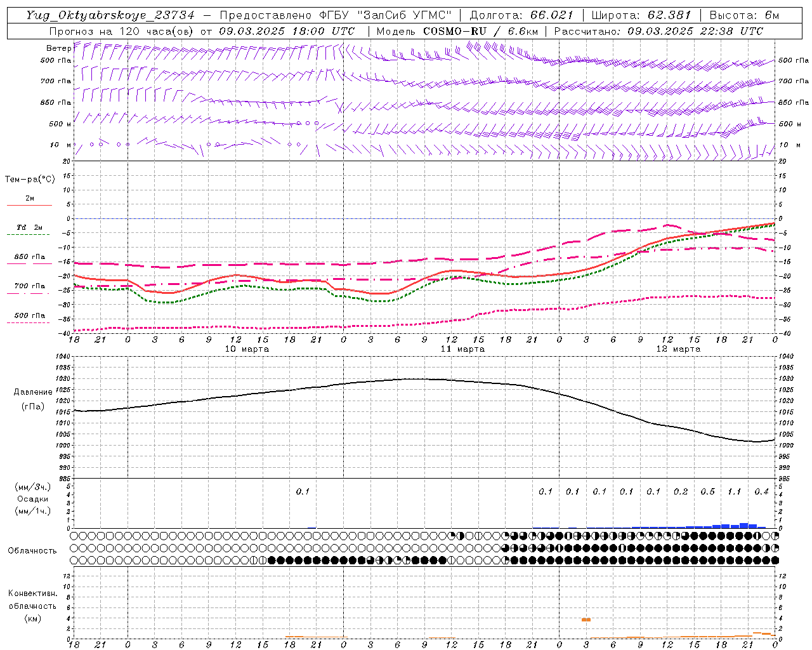Viewport: 812px width, 650px height.
Task: Click the latitude value "Широта: 62.381"
Action: [641, 15]
